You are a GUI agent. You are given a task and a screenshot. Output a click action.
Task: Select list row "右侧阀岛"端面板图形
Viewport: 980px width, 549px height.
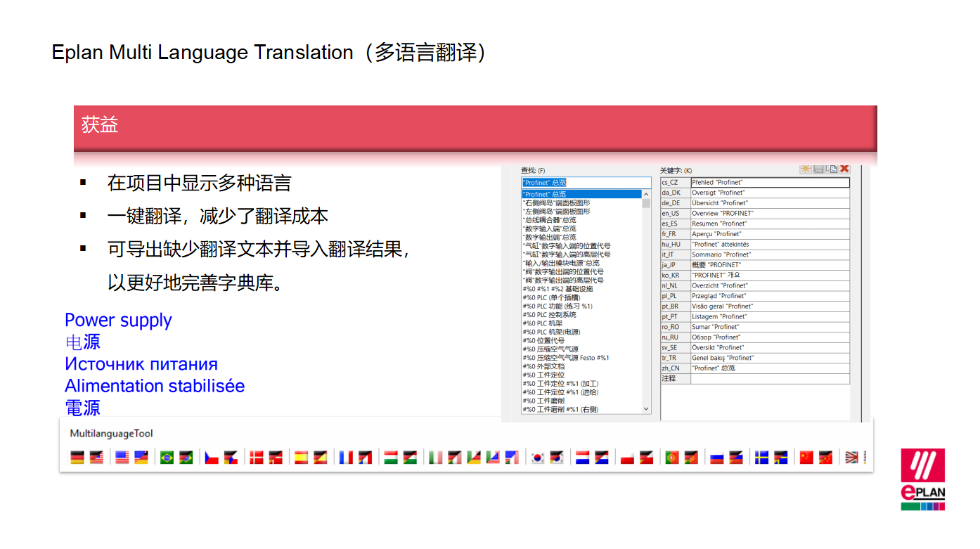click(581, 202)
